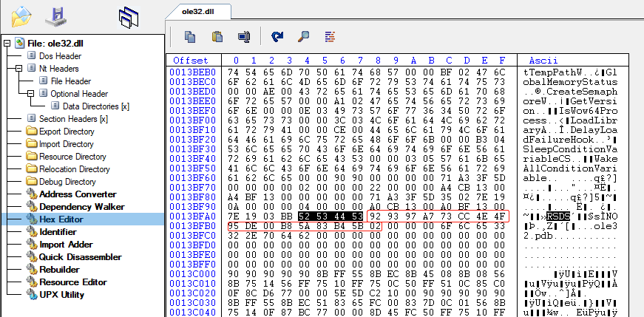Click column header 0 in hex view
644x317 pixels.
(236, 61)
